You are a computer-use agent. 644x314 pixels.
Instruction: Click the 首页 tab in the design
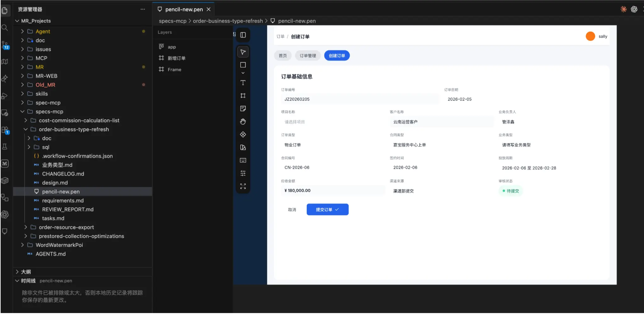tap(283, 56)
